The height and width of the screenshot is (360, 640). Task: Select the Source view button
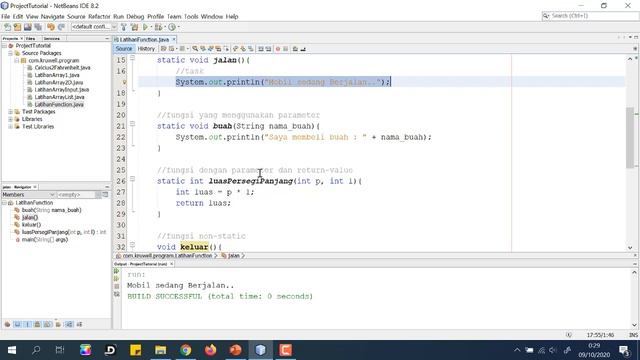(x=124, y=49)
